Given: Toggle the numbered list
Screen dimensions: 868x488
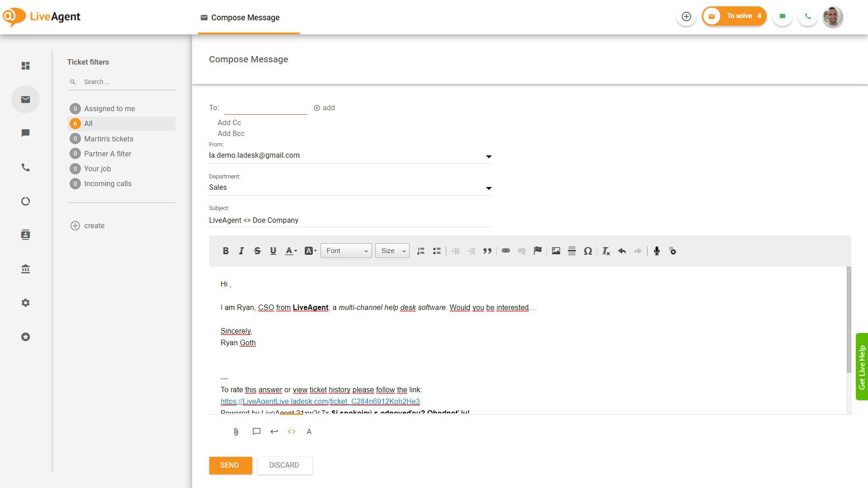Looking at the screenshot, I should pos(420,251).
